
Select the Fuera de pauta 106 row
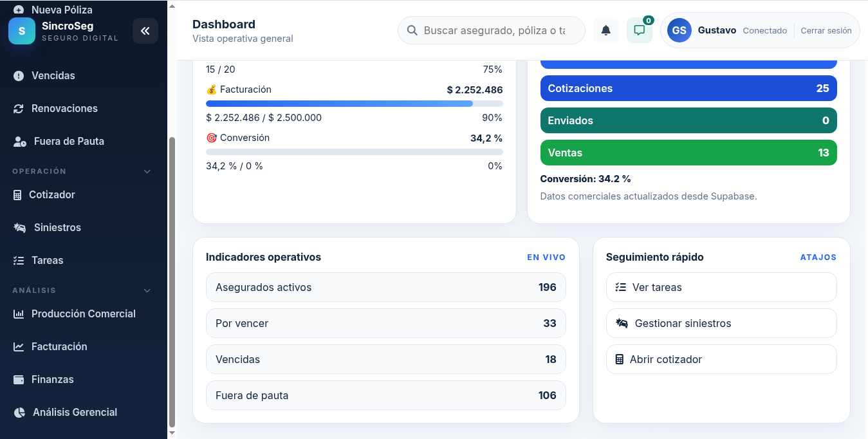386,395
